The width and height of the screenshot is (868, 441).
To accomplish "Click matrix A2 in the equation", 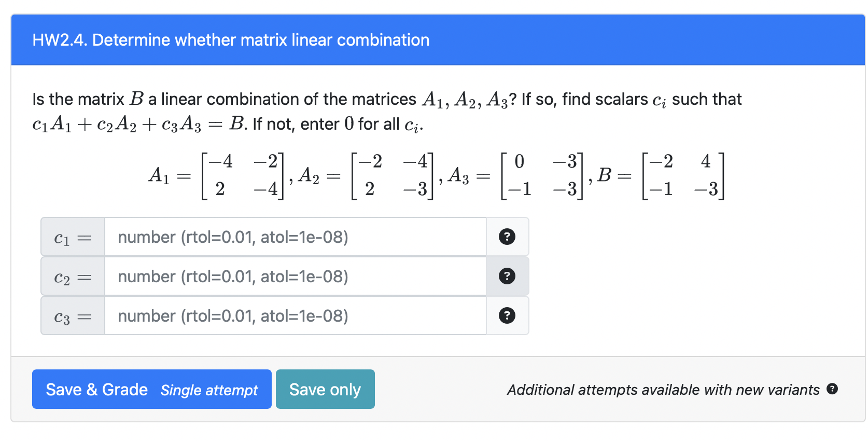I will click(x=366, y=175).
